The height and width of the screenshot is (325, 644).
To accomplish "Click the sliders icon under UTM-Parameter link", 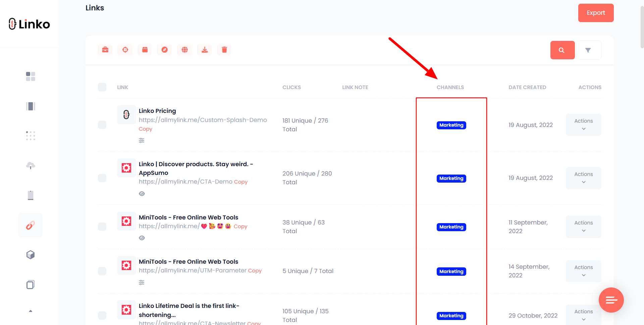I will 142,282.
